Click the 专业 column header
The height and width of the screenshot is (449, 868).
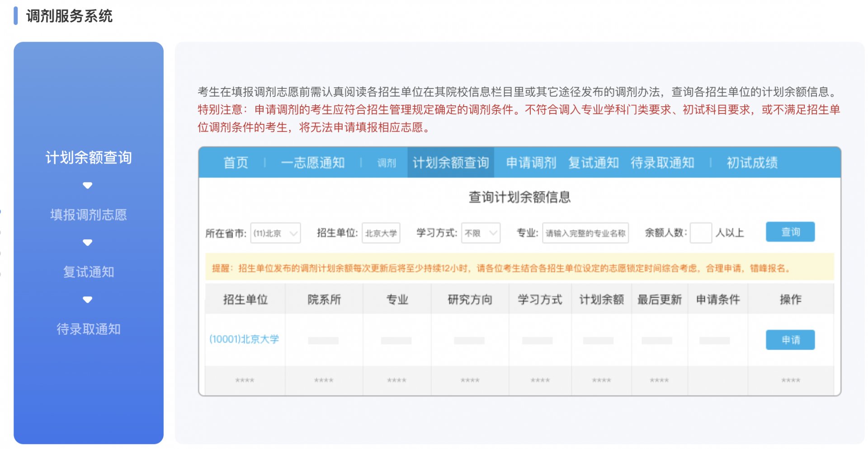(x=397, y=299)
